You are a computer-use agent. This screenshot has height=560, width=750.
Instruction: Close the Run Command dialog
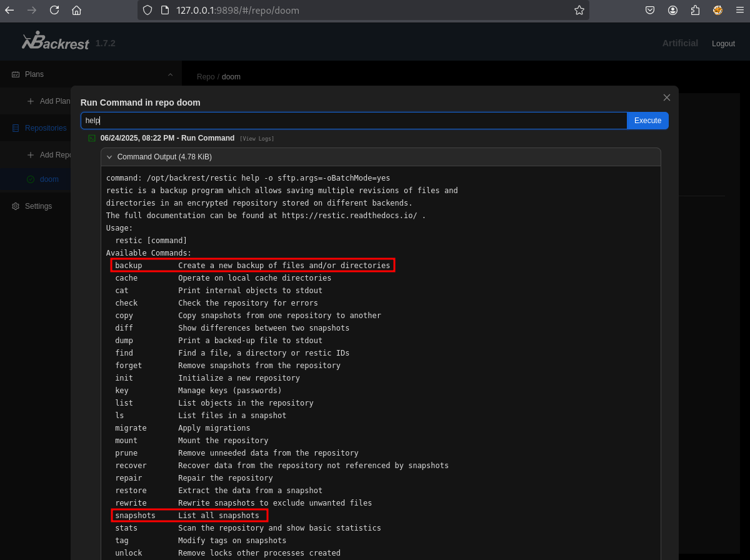pyautogui.click(x=667, y=97)
